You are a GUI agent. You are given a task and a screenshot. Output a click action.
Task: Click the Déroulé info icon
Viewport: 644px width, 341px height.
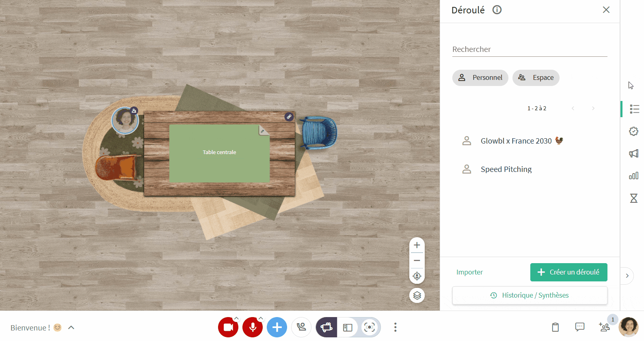[x=497, y=10]
